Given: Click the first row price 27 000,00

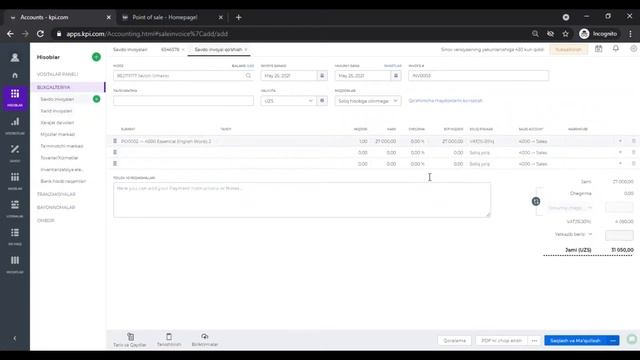Looking at the screenshot, I should (x=385, y=141).
